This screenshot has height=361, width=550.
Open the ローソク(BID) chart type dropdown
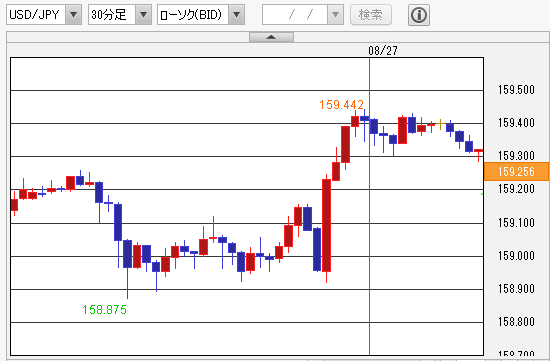(x=201, y=15)
